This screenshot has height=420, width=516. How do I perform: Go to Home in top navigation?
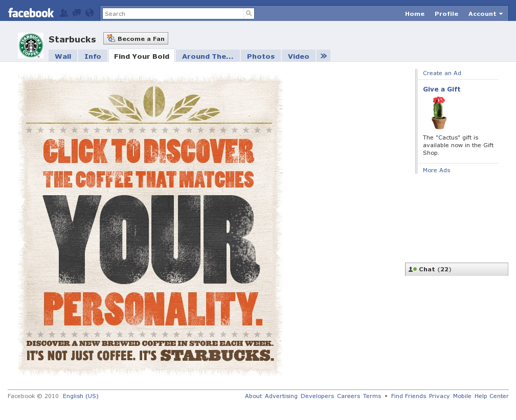(x=415, y=14)
